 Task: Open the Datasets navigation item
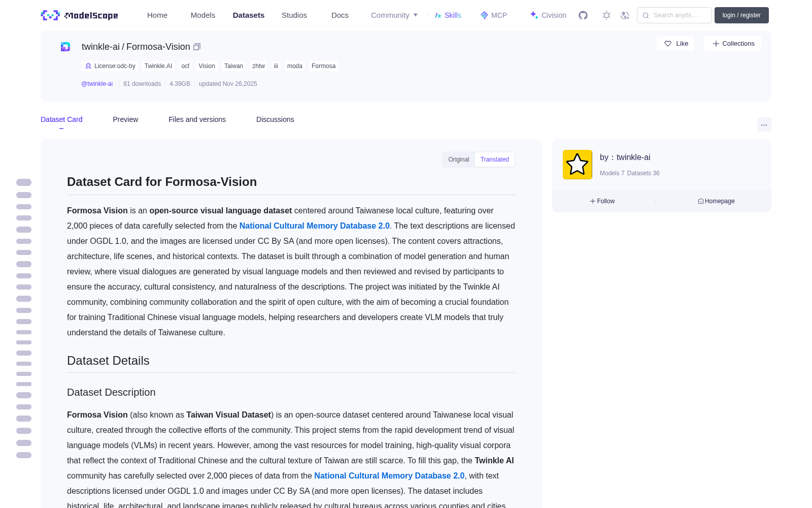click(249, 15)
